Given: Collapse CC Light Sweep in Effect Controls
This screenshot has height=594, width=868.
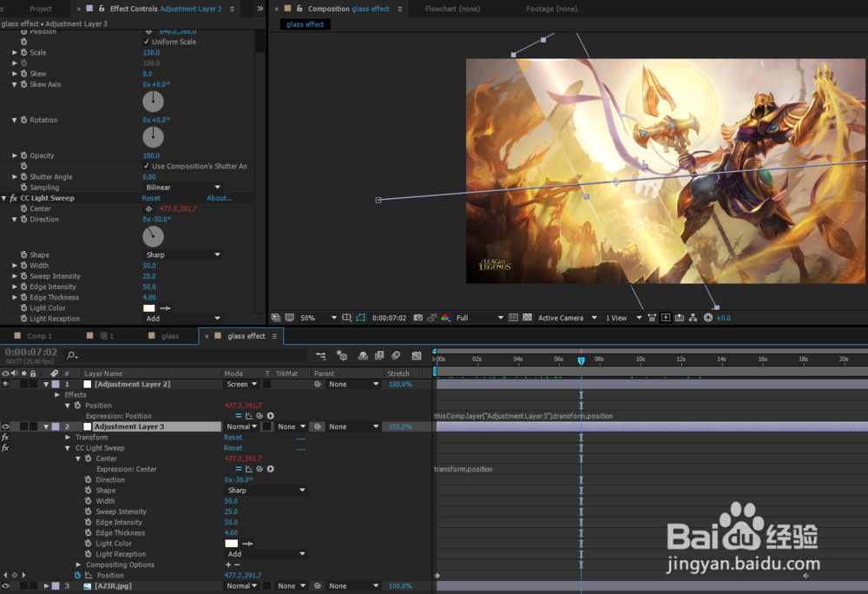Looking at the screenshot, I should [4, 198].
